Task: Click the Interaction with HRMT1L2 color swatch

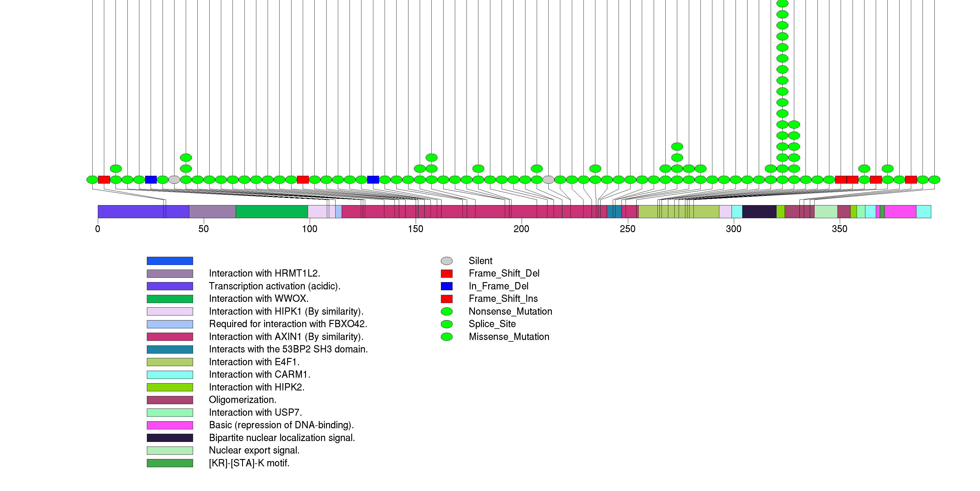Action: 170,273
